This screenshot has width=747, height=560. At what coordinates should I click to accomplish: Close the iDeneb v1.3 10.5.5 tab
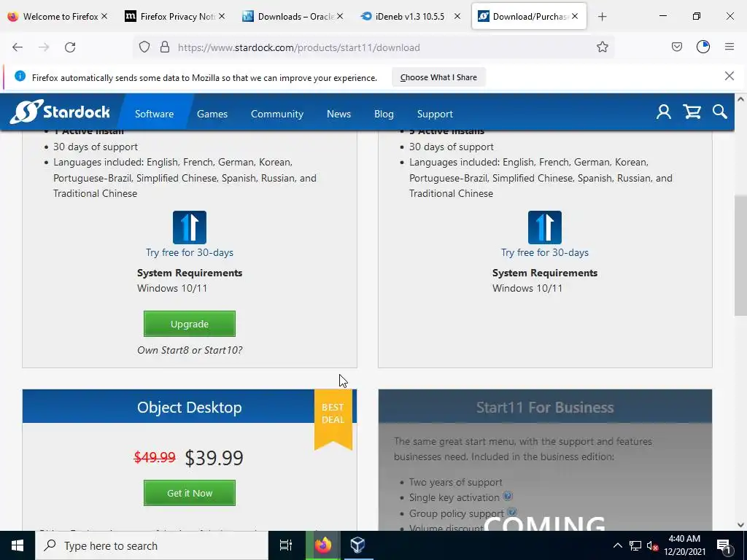pos(457,16)
